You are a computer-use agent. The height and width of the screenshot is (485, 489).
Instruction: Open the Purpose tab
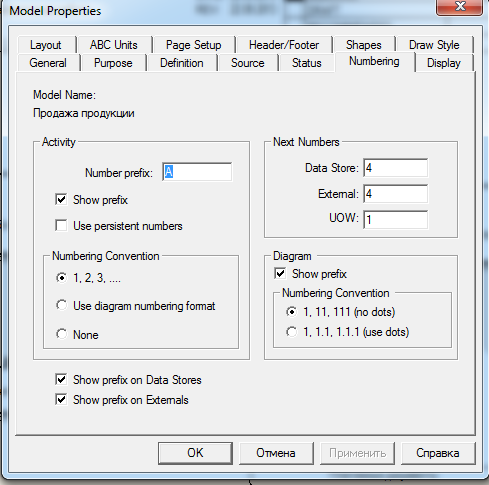[x=113, y=63]
